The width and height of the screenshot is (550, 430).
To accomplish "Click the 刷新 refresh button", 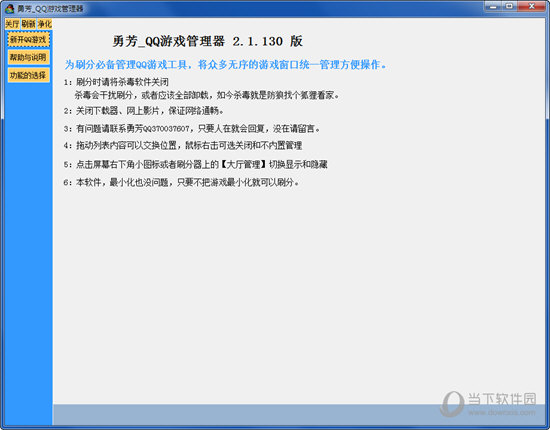I will (28, 24).
